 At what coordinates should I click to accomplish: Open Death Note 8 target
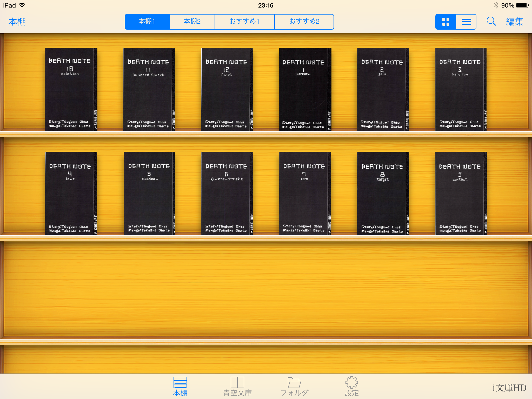click(383, 193)
